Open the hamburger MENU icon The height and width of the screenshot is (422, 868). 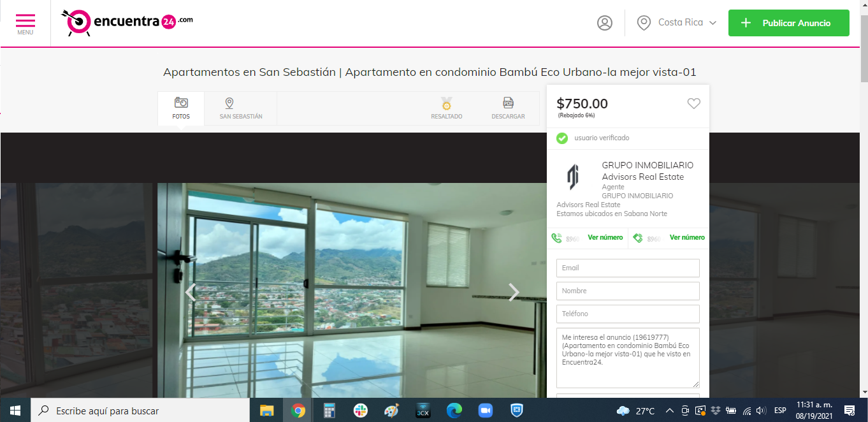(x=25, y=23)
